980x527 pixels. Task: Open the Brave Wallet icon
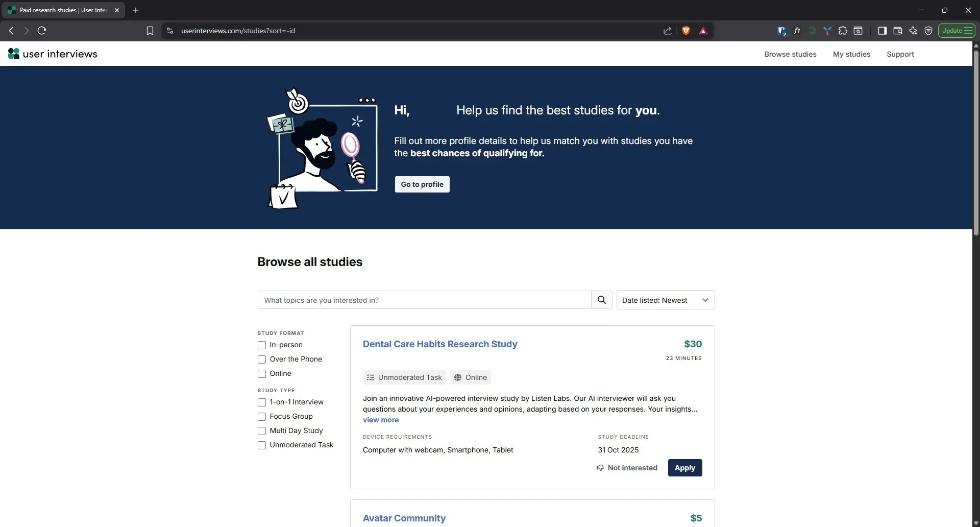click(x=897, y=31)
